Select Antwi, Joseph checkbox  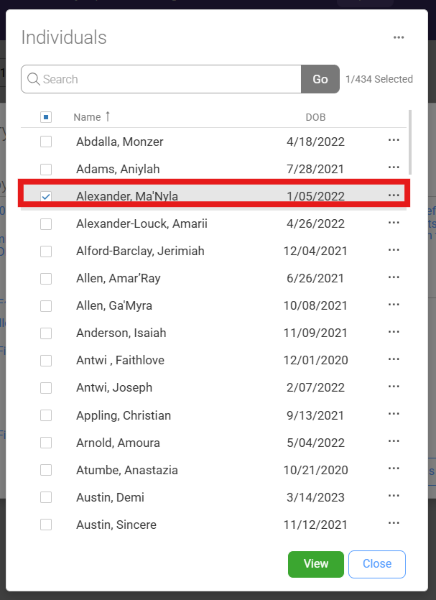pyautogui.click(x=46, y=388)
